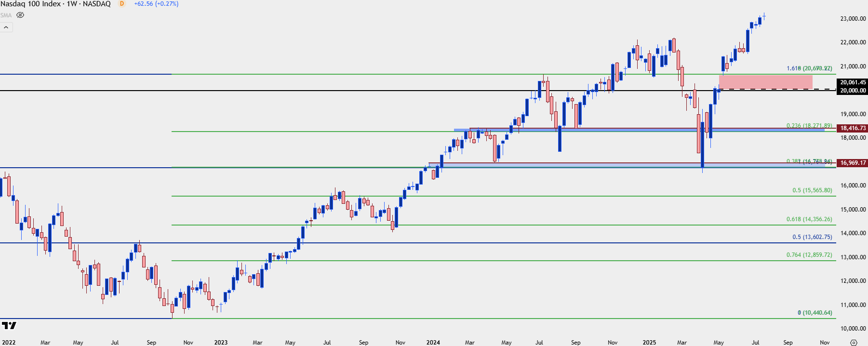Select the pink rectangle zone above 20,000

tap(765, 82)
